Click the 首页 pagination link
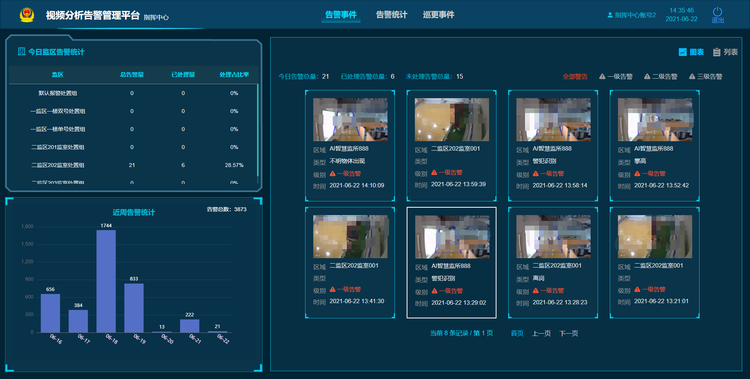 (x=517, y=333)
